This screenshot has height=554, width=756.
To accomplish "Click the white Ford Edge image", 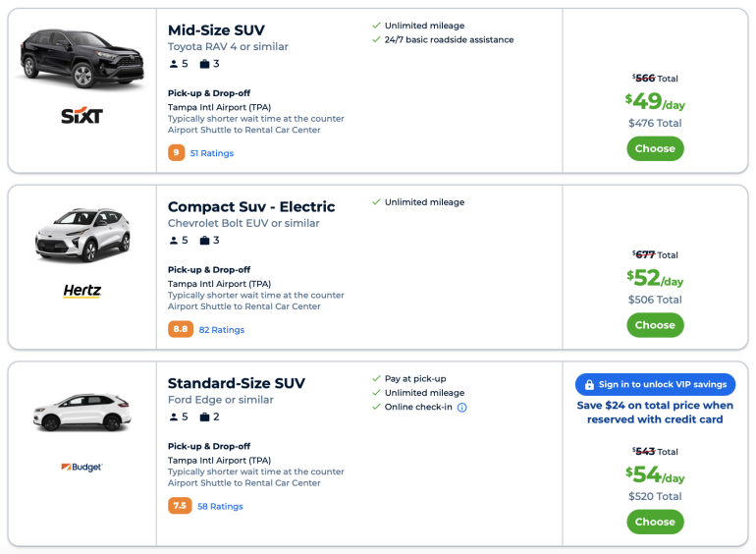I will (81, 411).
